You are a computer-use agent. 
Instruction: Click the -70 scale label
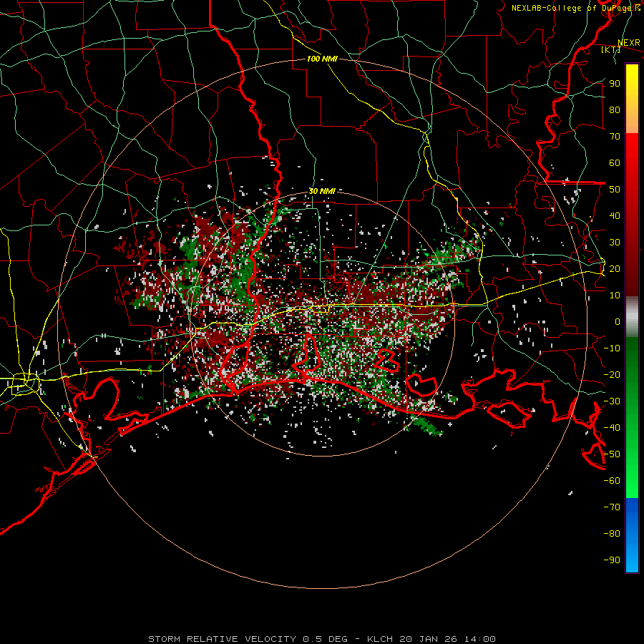click(612, 507)
